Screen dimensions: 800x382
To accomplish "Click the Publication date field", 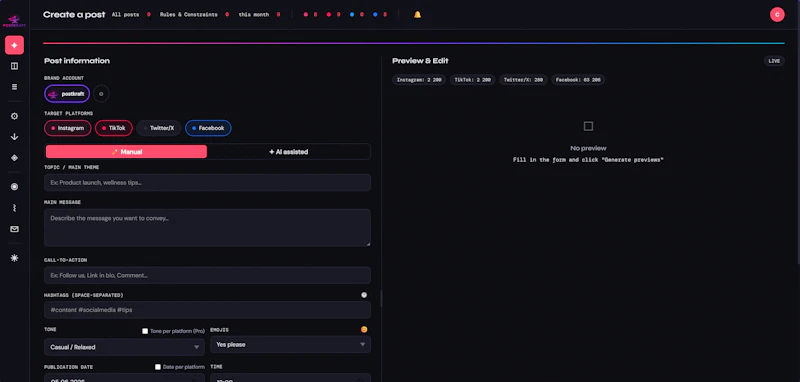I will point(124,378).
